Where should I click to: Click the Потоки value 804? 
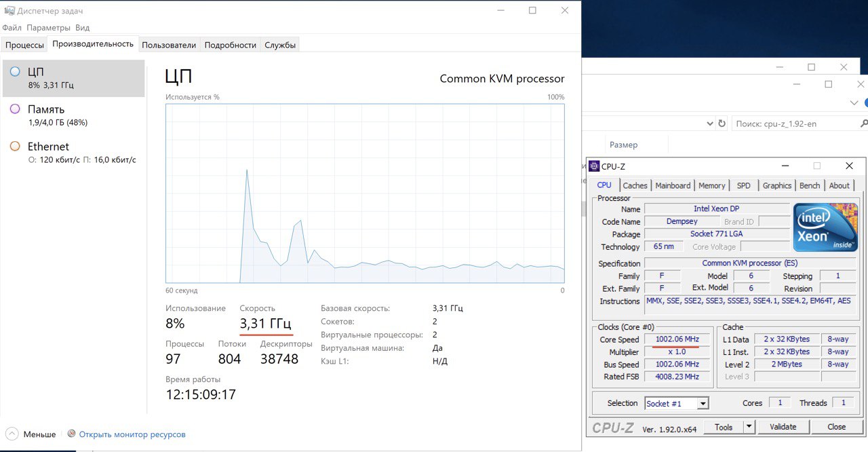230,359
